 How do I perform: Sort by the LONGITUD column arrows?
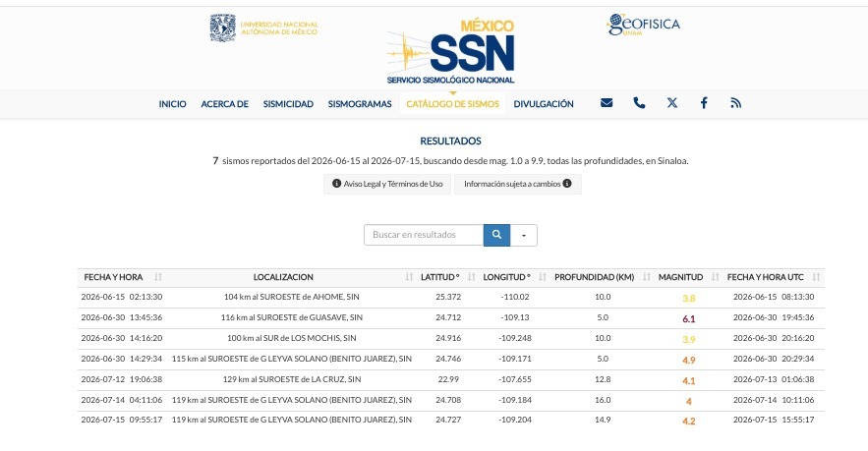(x=543, y=277)
